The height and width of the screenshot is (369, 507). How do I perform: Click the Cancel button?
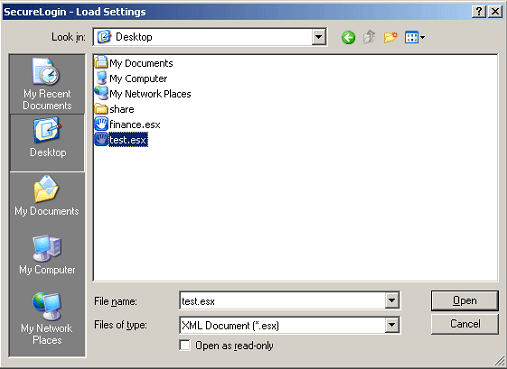click(x=465, y=324)
